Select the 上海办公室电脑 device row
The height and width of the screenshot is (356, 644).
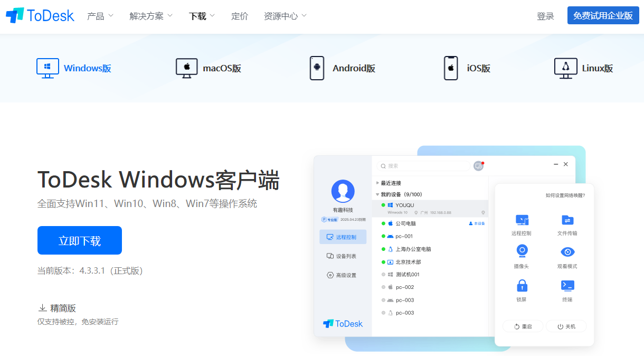pyautogui.click(x=430, y=249)
